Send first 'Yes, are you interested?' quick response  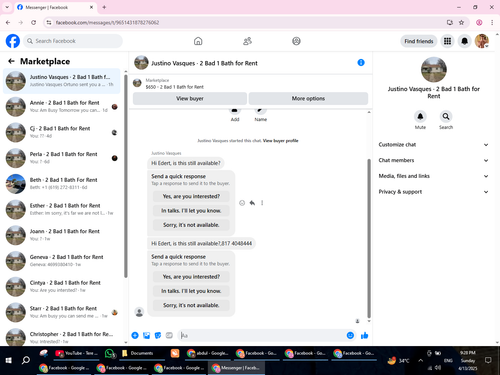tap(191, 196)
